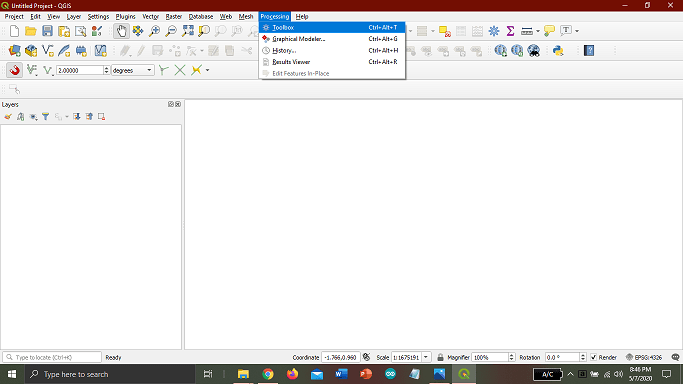
Task: Select the Text Annotation tool icon
Action: [x=566, y=31]
